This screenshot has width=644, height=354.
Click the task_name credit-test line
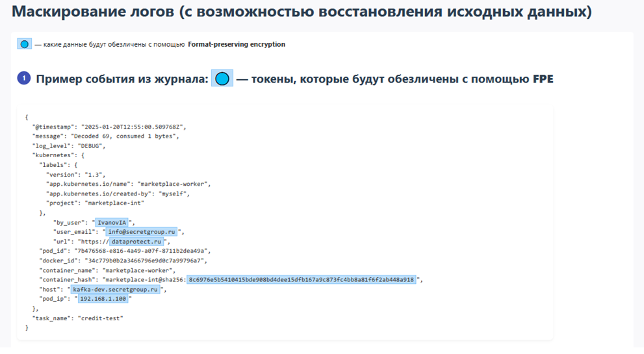point(77,318)
